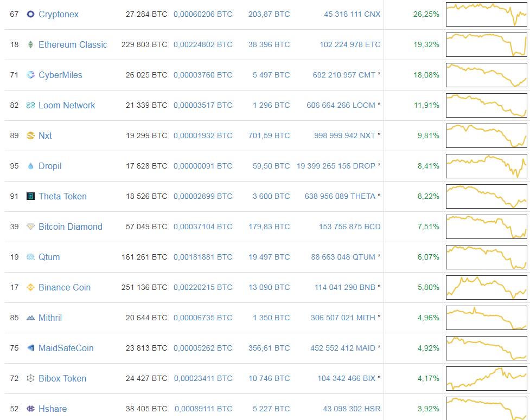530x420 pixels.
Task: Click the Ethereum Classic logo icon
Action: tap(30, 44)
